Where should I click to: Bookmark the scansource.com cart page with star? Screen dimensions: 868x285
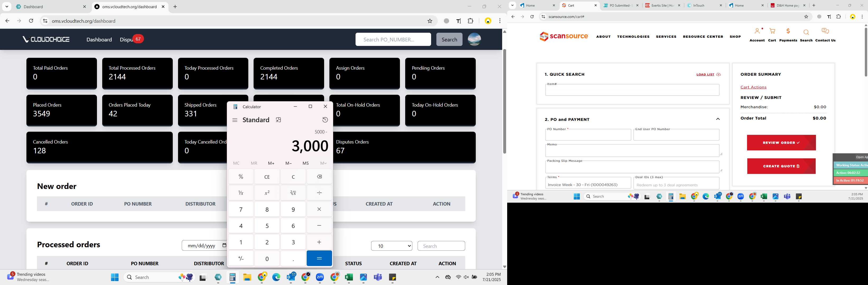806,16
